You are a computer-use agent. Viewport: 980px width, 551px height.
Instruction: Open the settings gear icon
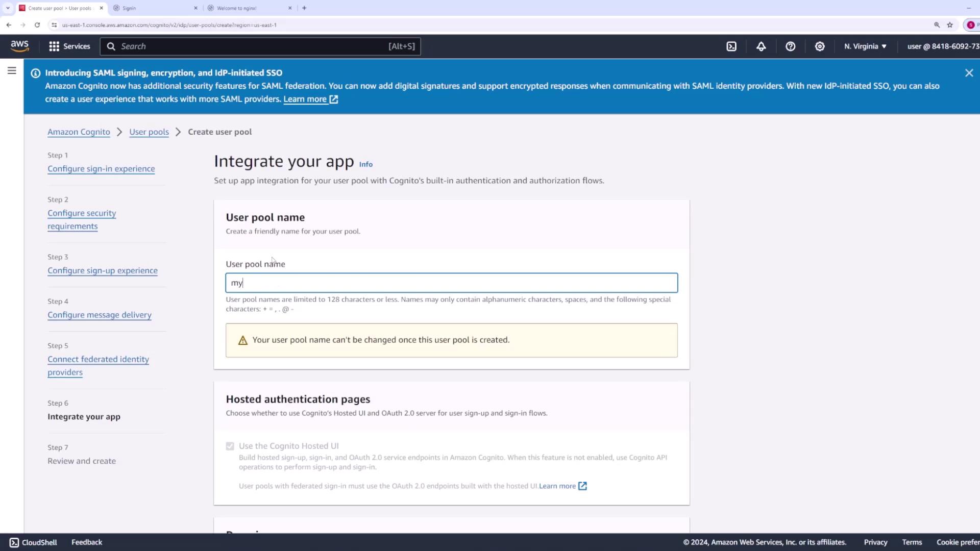pos(820,46)
